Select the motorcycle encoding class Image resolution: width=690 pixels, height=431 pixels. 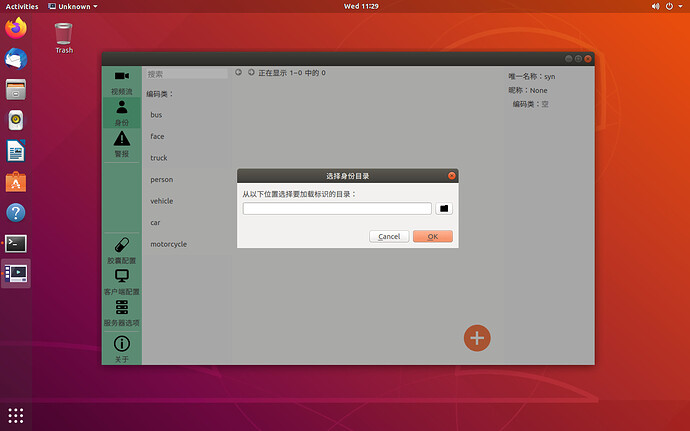point(169,244)
